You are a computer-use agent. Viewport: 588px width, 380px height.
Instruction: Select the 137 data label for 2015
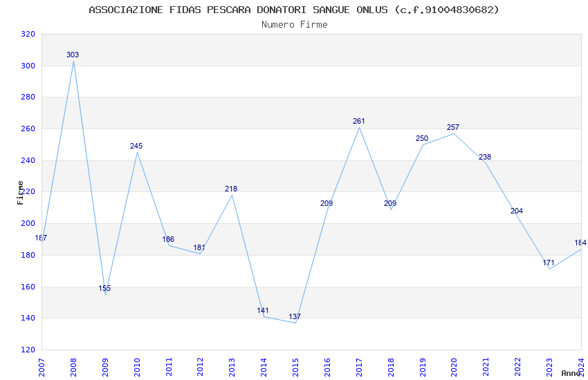pyautogui.click(x=295, y=316)
